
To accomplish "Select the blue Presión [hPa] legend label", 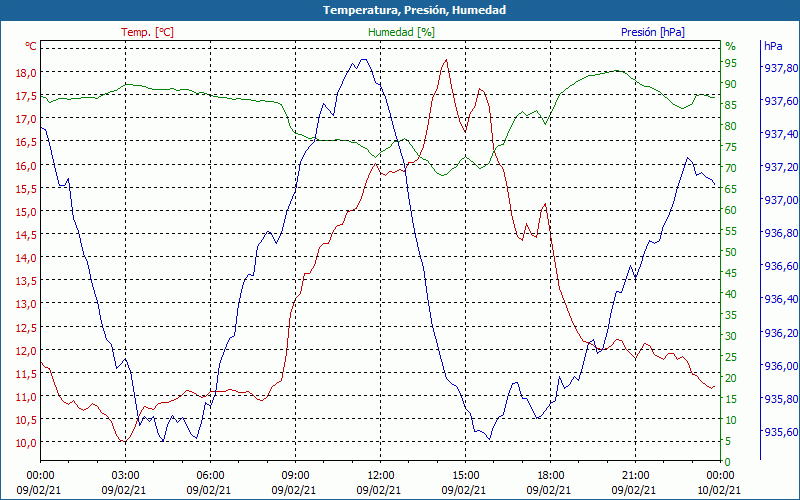I will pos(653,32).
